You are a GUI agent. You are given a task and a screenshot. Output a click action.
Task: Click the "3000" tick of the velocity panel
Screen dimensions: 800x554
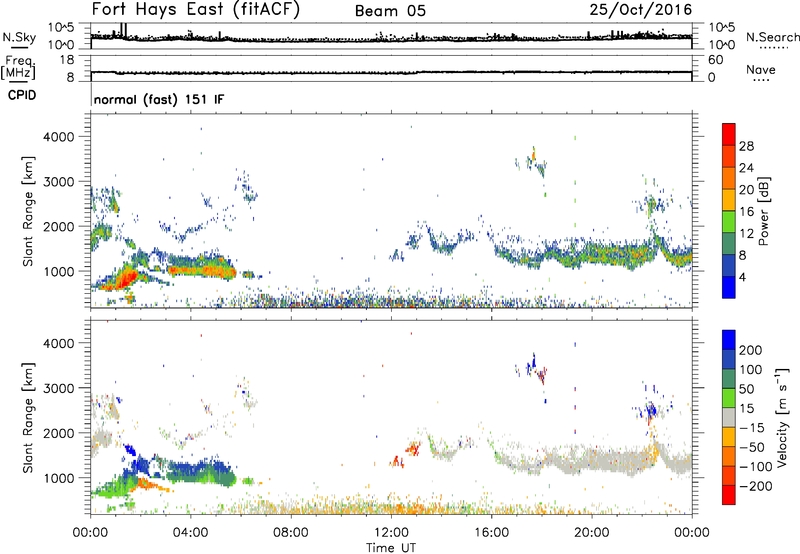coord(58,388)
